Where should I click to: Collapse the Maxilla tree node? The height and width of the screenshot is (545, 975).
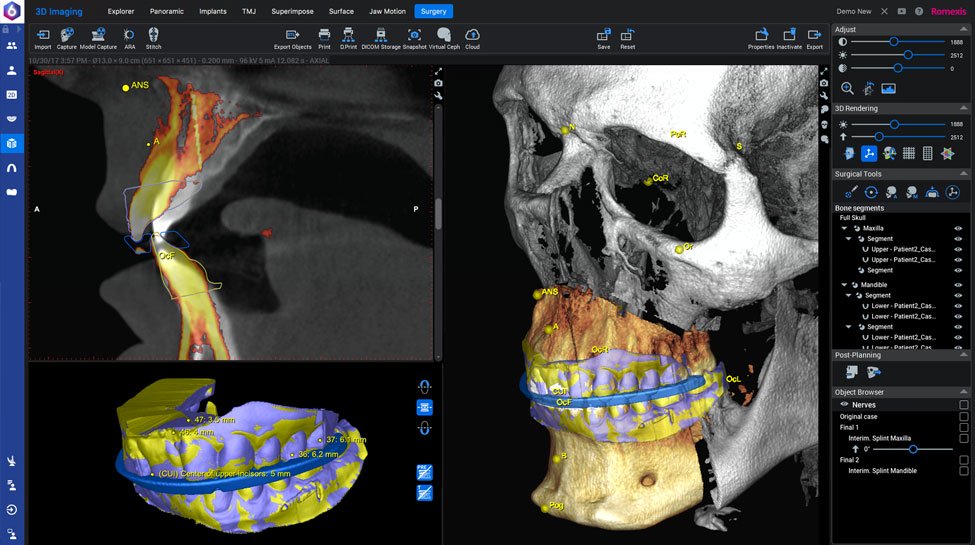coord(844,228)
